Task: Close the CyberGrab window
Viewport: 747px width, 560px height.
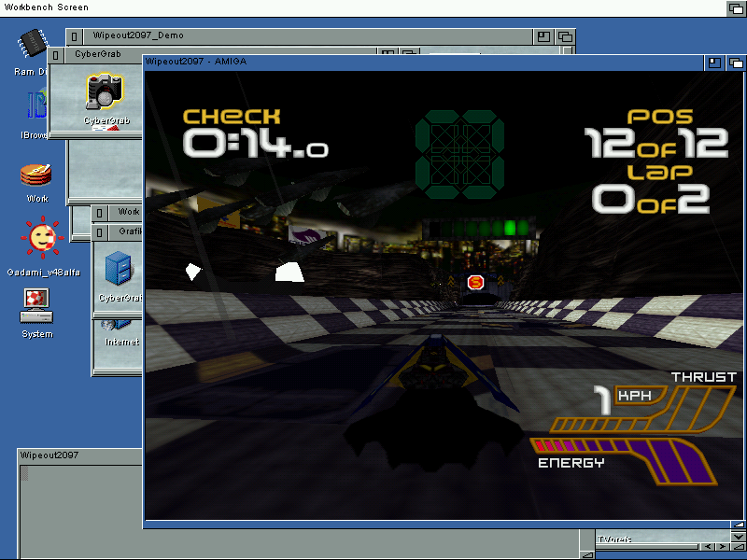Action: tap(55, 55)
